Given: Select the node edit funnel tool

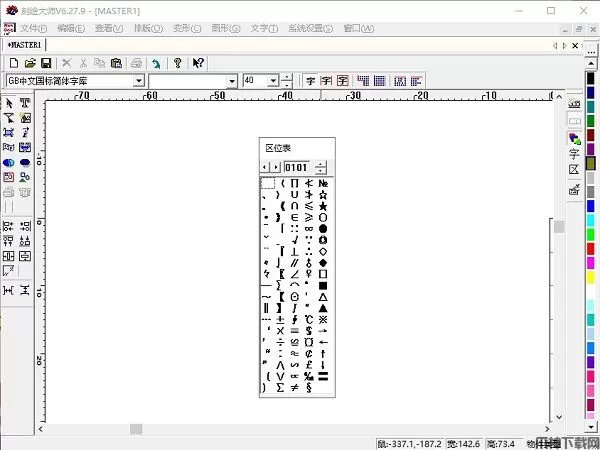Looking at the screenshot, I should coord(9,118).
